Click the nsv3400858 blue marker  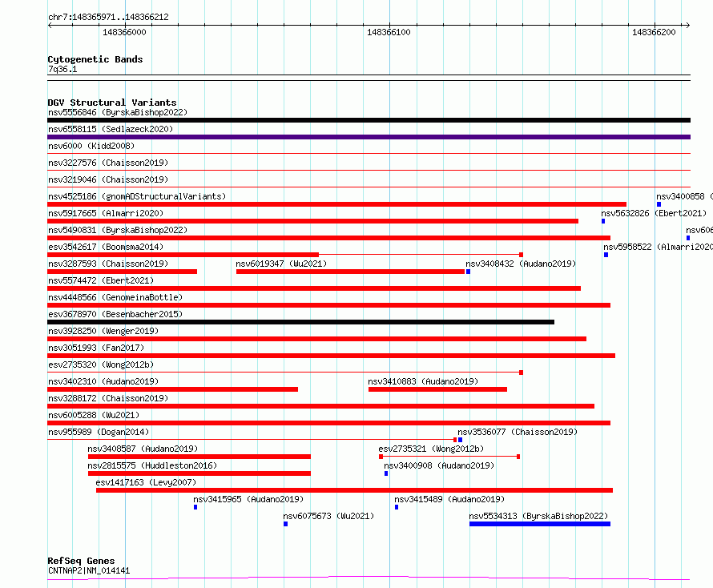[x=659, y=204]
